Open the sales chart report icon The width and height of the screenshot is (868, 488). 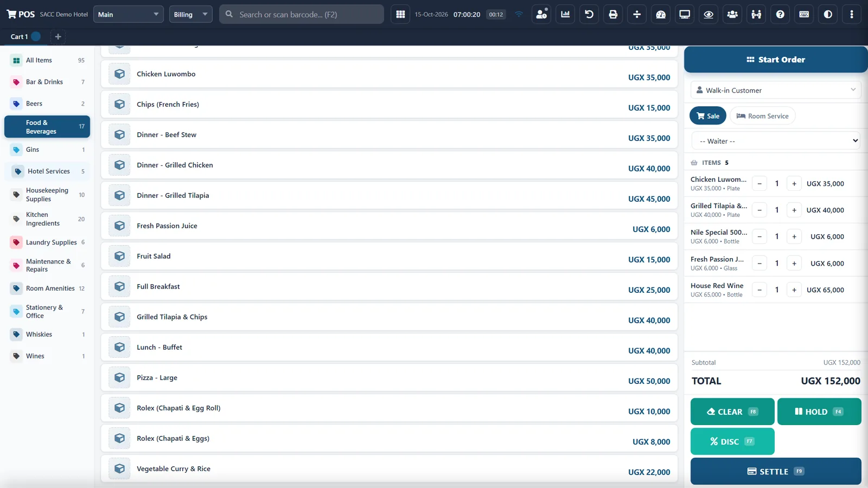click(x=565, y=15)
